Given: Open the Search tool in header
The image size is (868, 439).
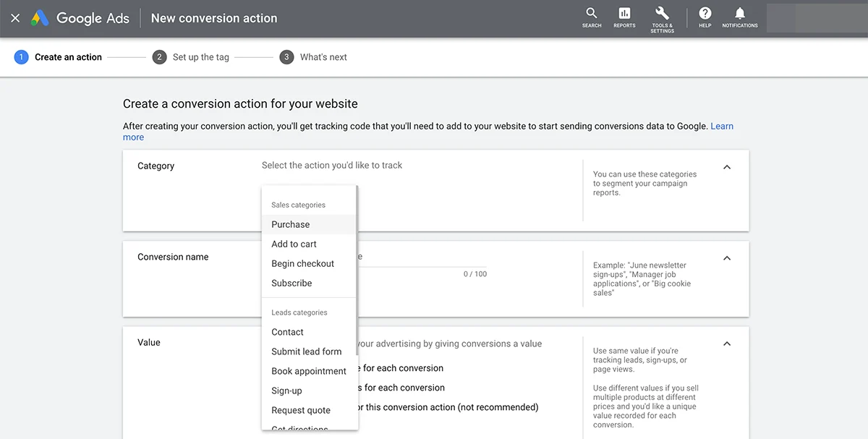Looking at the screenshot, I should 592,17.
